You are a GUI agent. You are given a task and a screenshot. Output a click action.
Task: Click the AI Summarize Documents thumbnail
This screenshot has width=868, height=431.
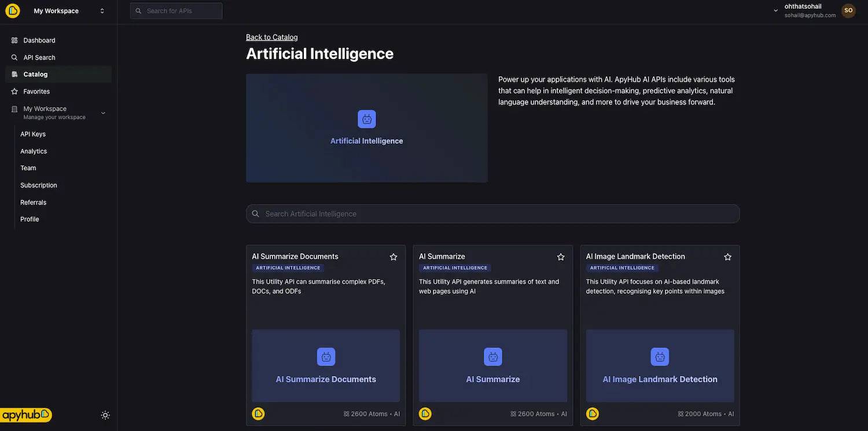click(x=326, y=366)
